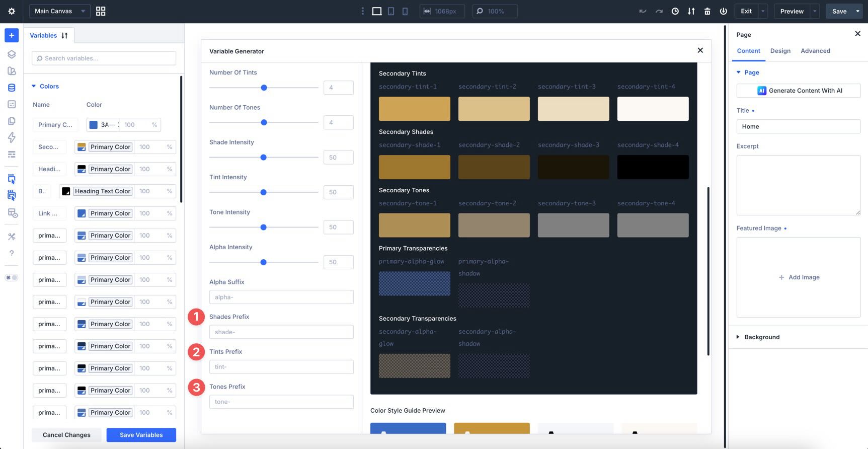The height and width of the screenshot is (449, 868).
Task: Click the Shade Intensity slider handle
Action: tap(263, 158)
